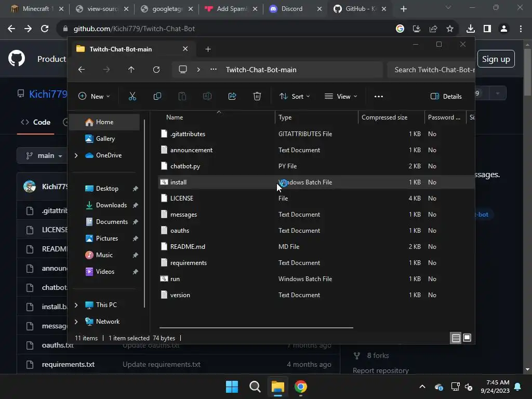Expand OneDrive in navigation pane
This screenshot has height=399, width=532.
coord(76,155)
